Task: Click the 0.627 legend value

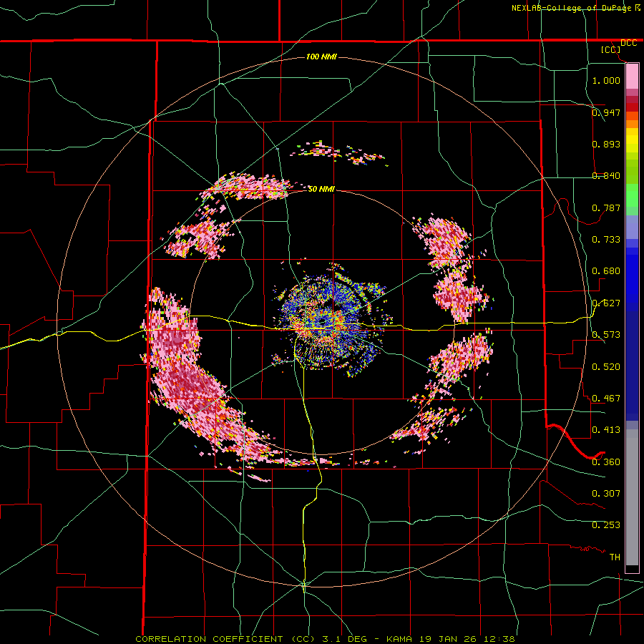Action: click(x=606, y=303)
